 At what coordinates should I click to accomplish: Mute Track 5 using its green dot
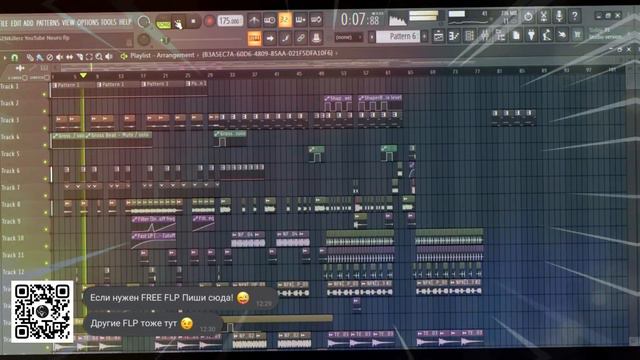tap(45, 162)
